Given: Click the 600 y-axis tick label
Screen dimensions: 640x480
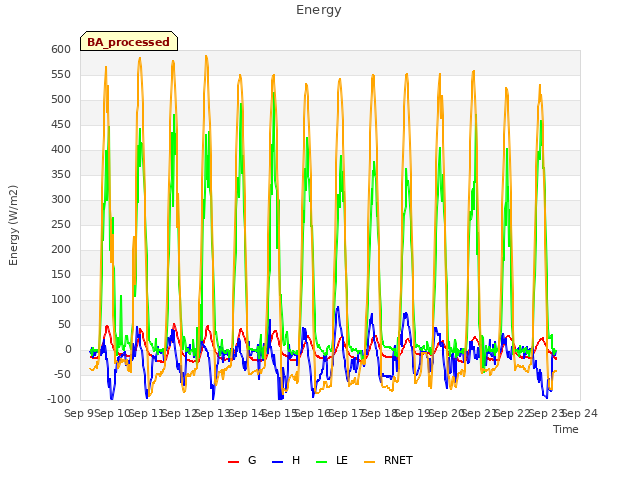Looking at the screenshot, I should pos(61,49).
